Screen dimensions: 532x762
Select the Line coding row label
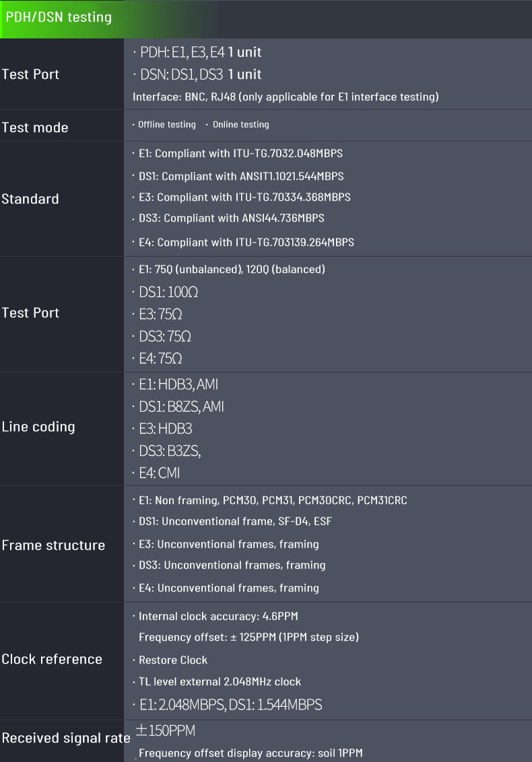(38, 426)
